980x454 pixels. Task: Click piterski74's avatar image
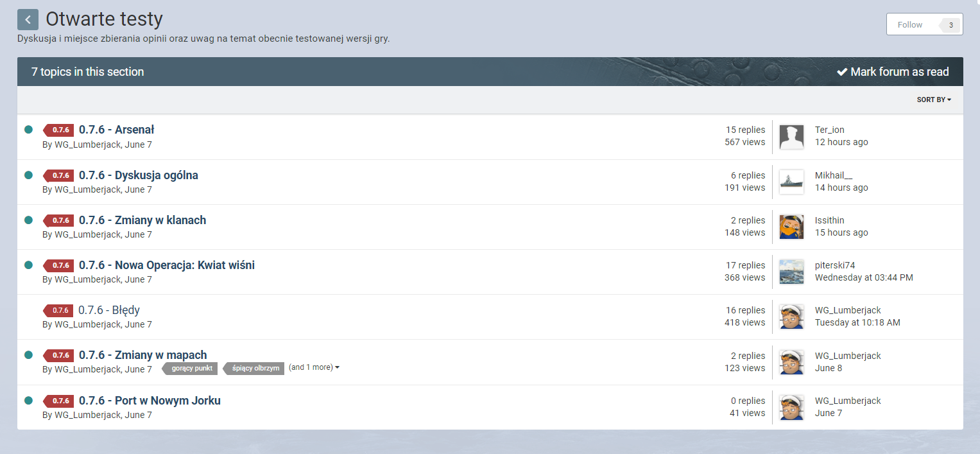tap(791, 272)
